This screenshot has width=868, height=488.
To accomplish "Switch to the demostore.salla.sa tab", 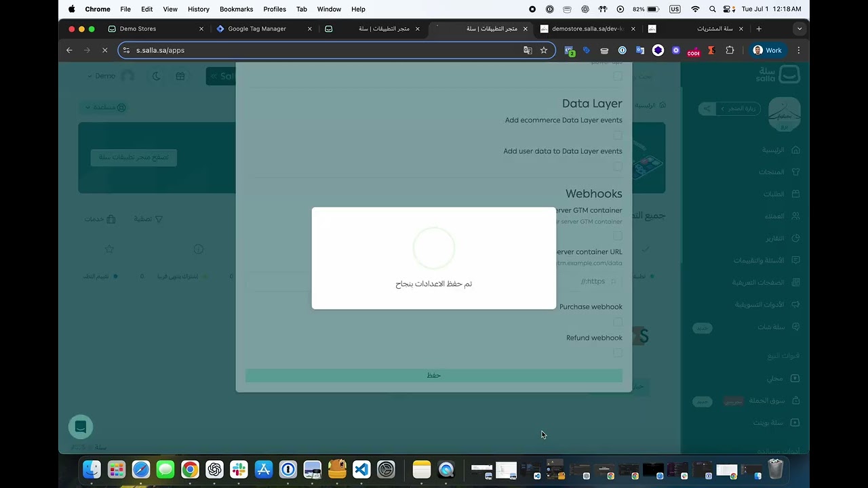I will pos(588,28).
